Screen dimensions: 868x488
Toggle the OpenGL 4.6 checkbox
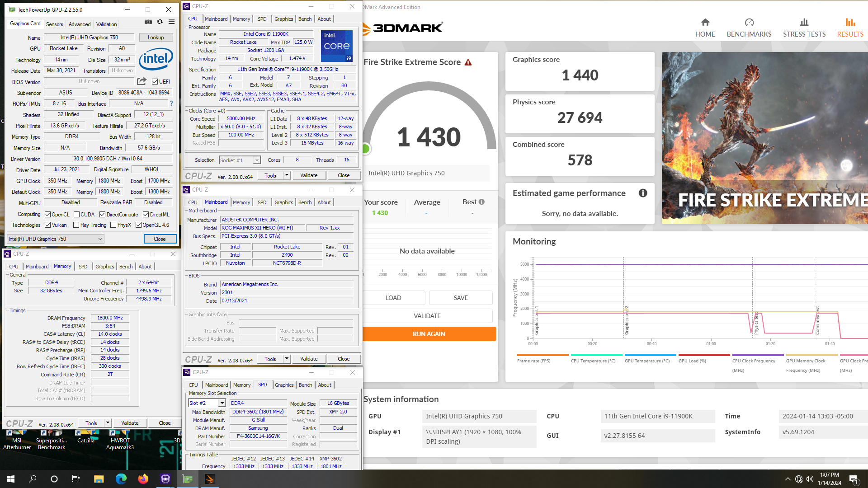[x=138, y=225]
